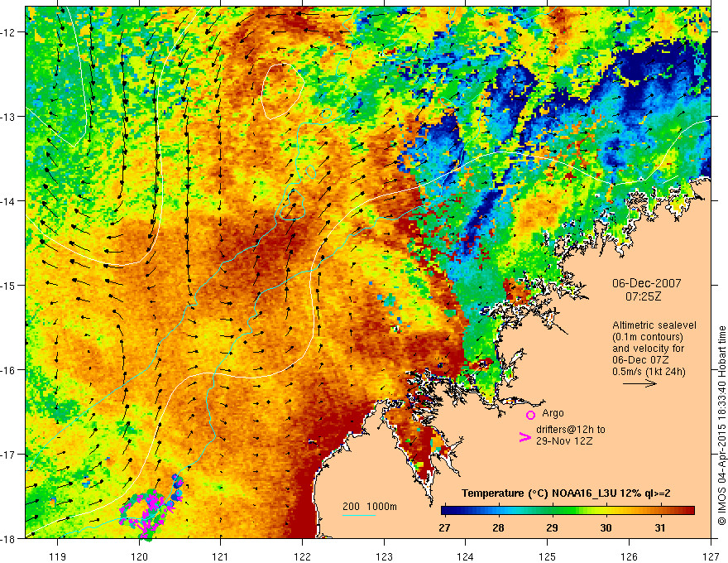Click the longitude axis label 119
Viewport: 728px width, 563px height.
(x=58, y=556)
